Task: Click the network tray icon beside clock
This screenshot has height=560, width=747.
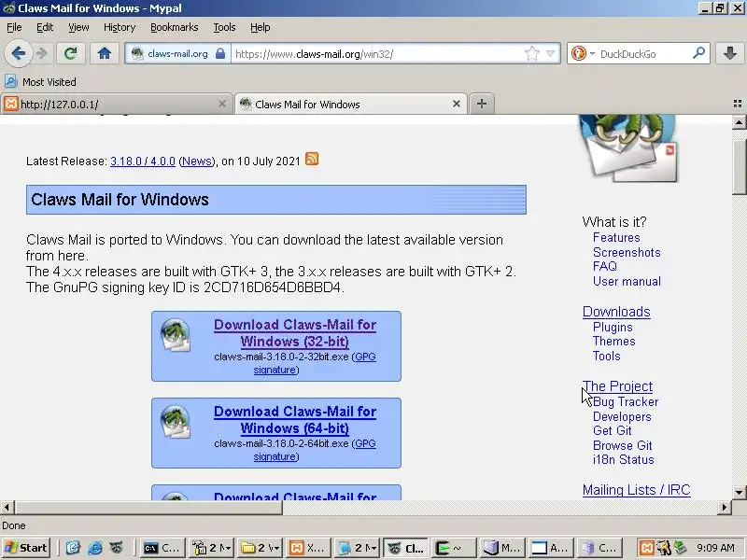Action: click(x=681, y=548)
